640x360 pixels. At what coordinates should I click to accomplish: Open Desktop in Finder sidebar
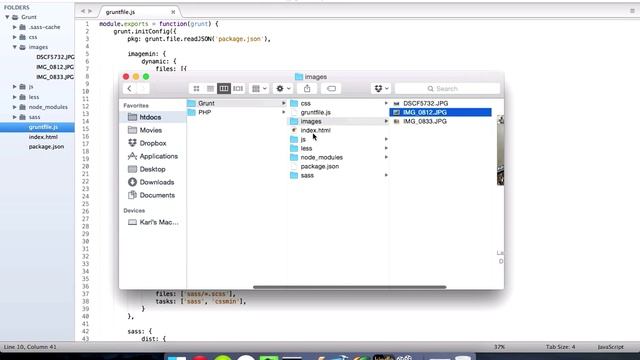(x=153, y=169)
